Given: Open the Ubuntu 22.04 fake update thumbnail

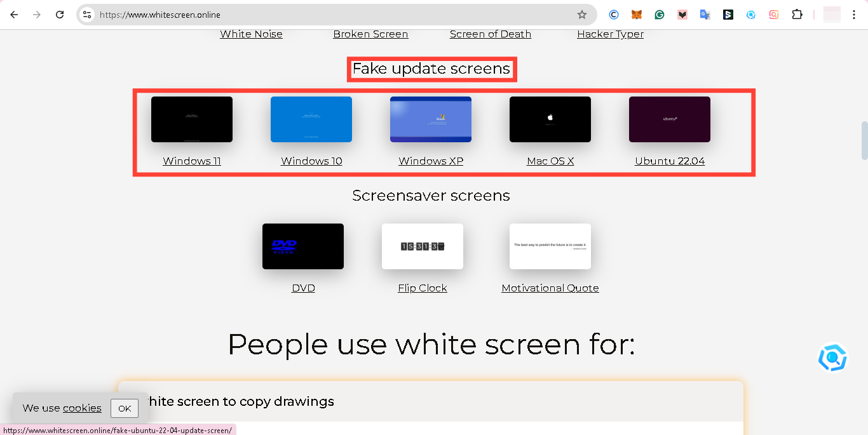Looking at the screenshot, I should 670,119.
